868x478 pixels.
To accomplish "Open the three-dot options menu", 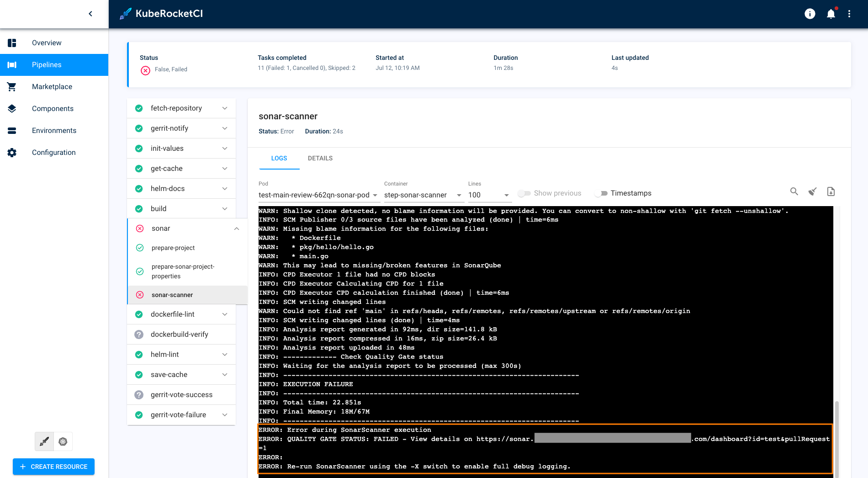I will point(849,14).
